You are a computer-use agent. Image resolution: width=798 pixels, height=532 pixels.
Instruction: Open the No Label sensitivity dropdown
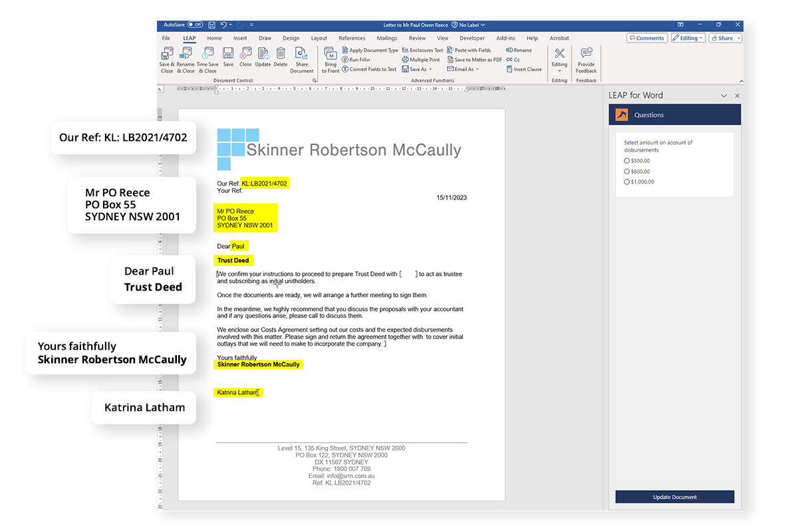click(469, 25)
